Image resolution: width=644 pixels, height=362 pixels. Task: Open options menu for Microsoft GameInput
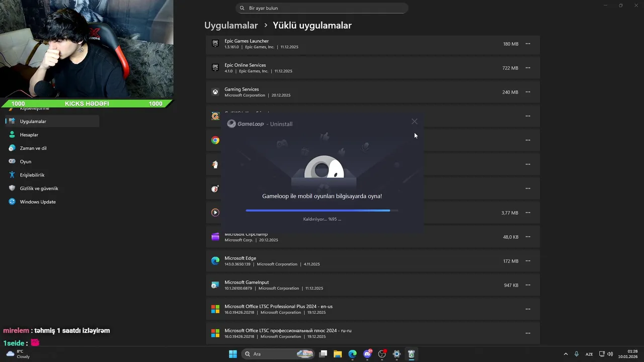tap(528, 285)
